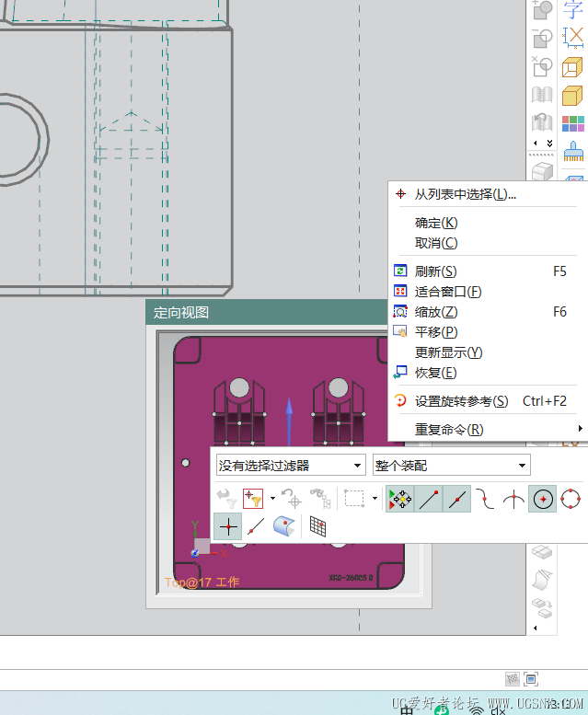The height and width of the screenshot is (715, 588).
Task: Toggle the enable snap points option
Action: (x=399, y=499)
